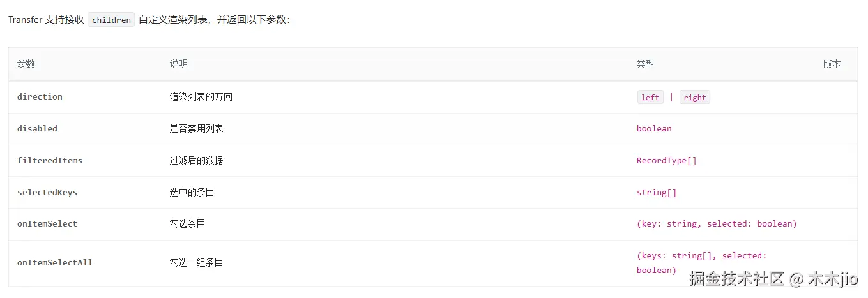Select the boolean type for disabled
Viewport: 868px width, 298px height.
[654, 129]
